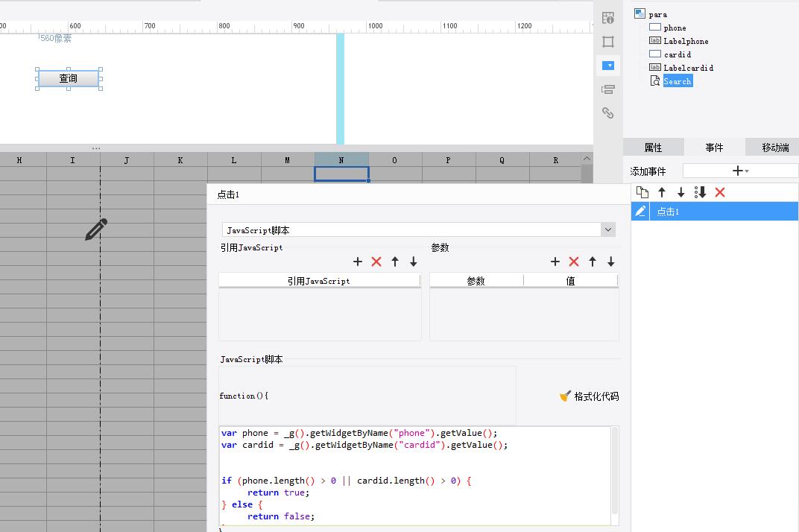799x532 pixels.
Task: Click the 参数 column header in the table
Action: click(x=476, y=281)
